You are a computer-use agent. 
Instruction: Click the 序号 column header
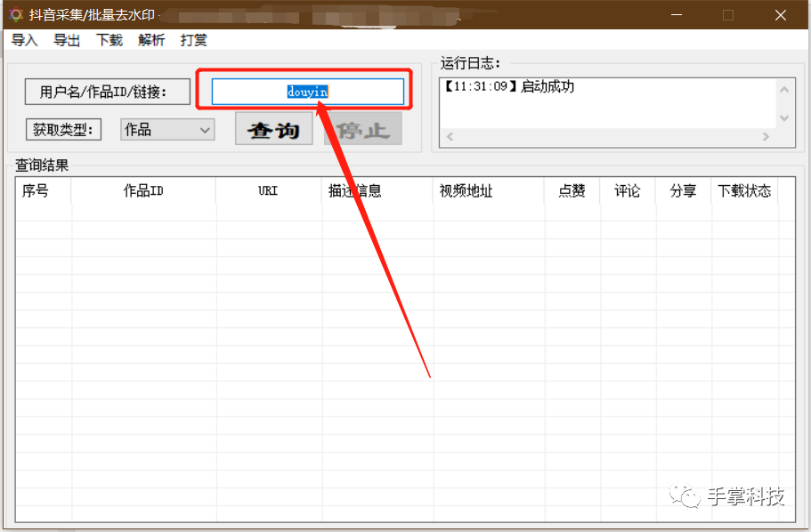(x=44, y=190)
